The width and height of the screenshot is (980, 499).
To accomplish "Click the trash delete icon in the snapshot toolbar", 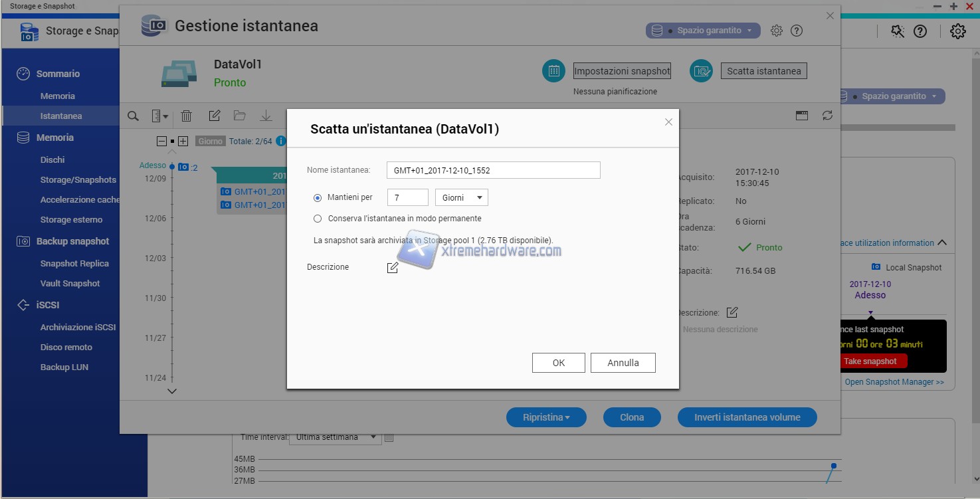I will [187, 116].
